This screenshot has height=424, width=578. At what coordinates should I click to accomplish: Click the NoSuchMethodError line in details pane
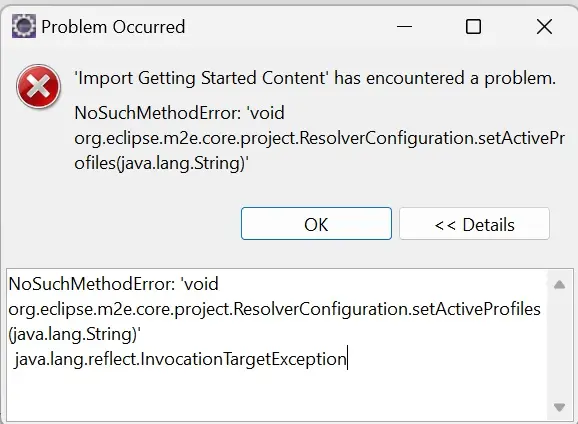(114, 284)
